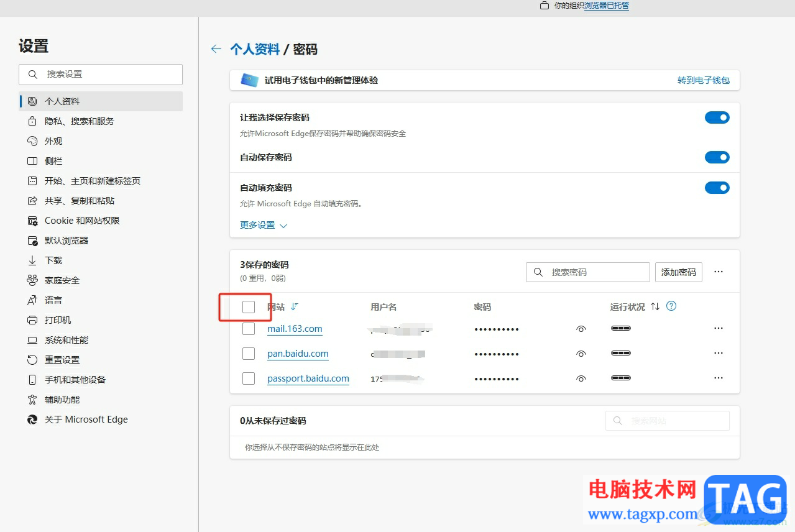The width and height of the screenshot is (795, 532).
Task: Click the 搜索设置 search field
Action: click(x=101, y=74)
